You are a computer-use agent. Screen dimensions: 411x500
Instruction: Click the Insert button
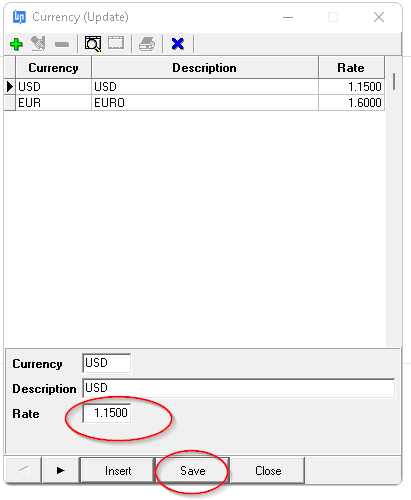118,471
